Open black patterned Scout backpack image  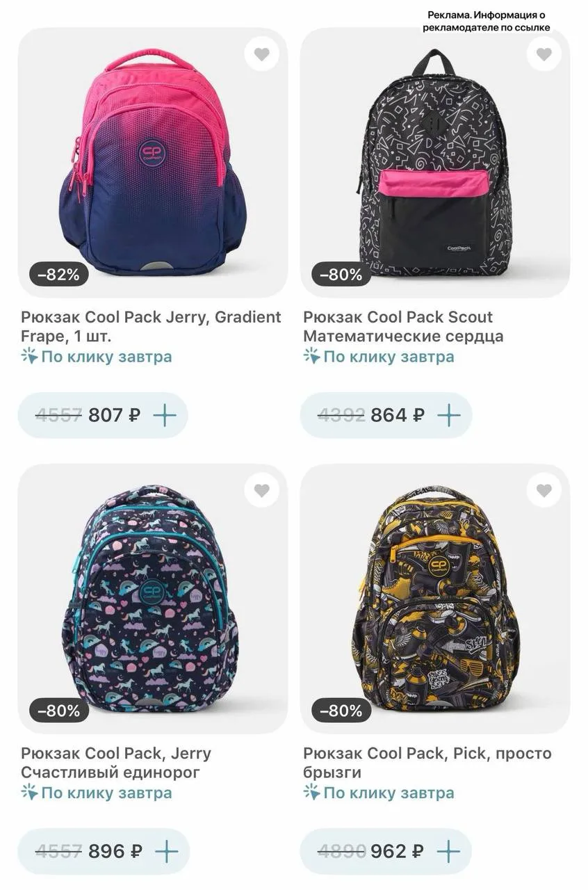tap(435, 163)
